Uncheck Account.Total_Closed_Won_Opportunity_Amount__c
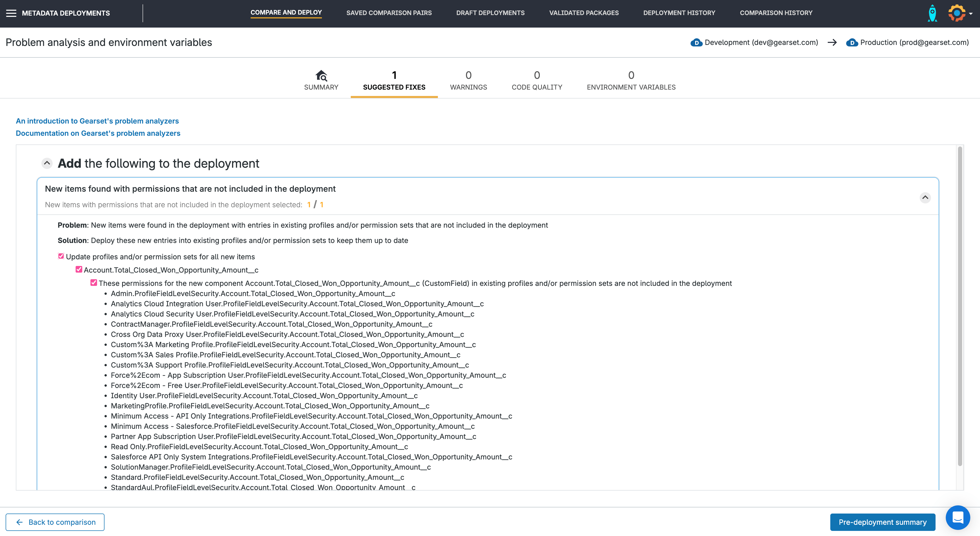 (79, 269)
